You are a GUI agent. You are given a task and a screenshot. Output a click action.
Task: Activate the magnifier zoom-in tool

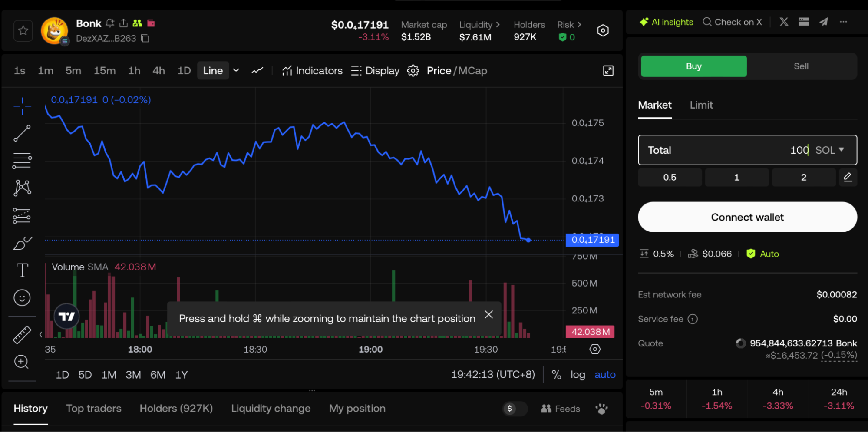22,362
